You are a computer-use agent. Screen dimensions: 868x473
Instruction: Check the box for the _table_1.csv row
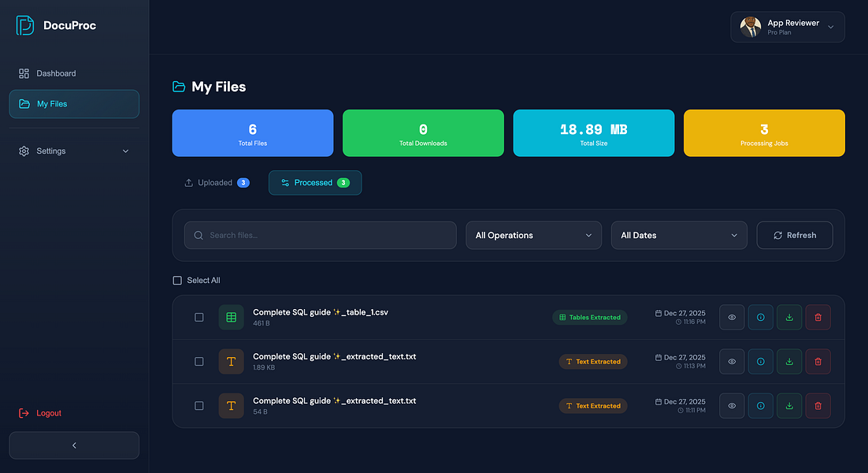pyautogui.click(x=198, y=318)
